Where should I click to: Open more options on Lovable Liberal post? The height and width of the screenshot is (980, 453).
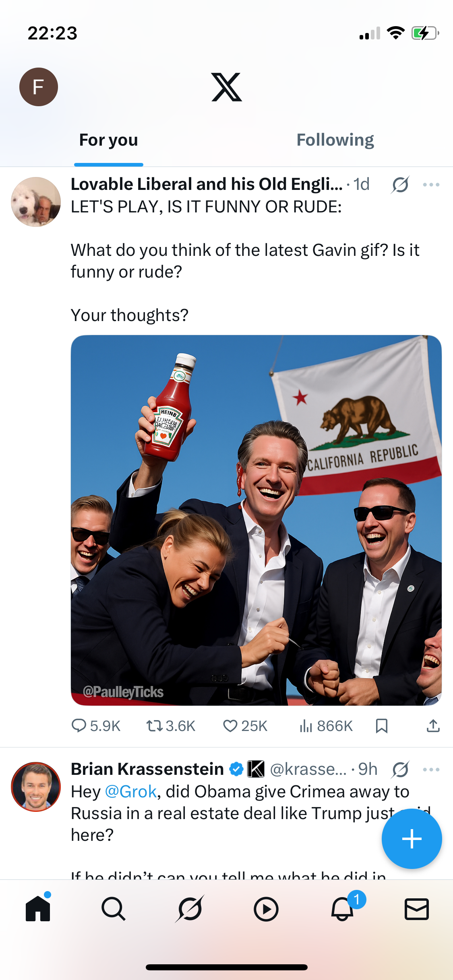point(431,185)
